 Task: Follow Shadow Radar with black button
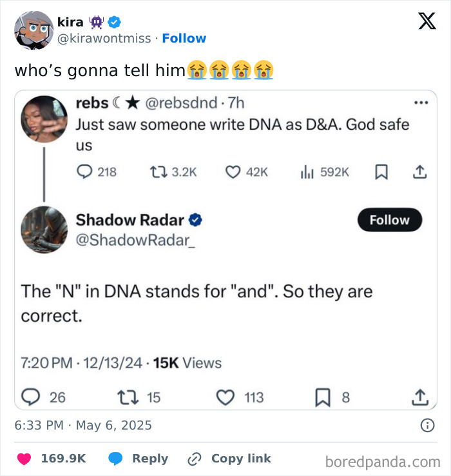click(389, 220)
